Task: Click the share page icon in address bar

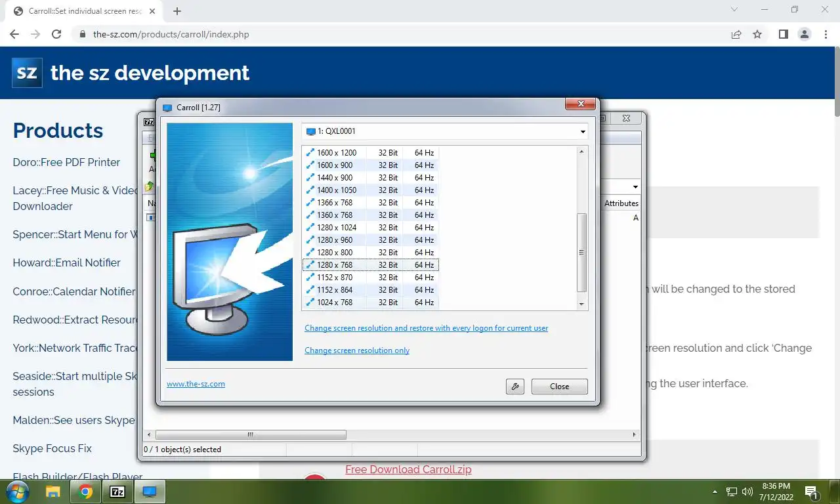Action: pyautogui.click(x=736, y=34)
